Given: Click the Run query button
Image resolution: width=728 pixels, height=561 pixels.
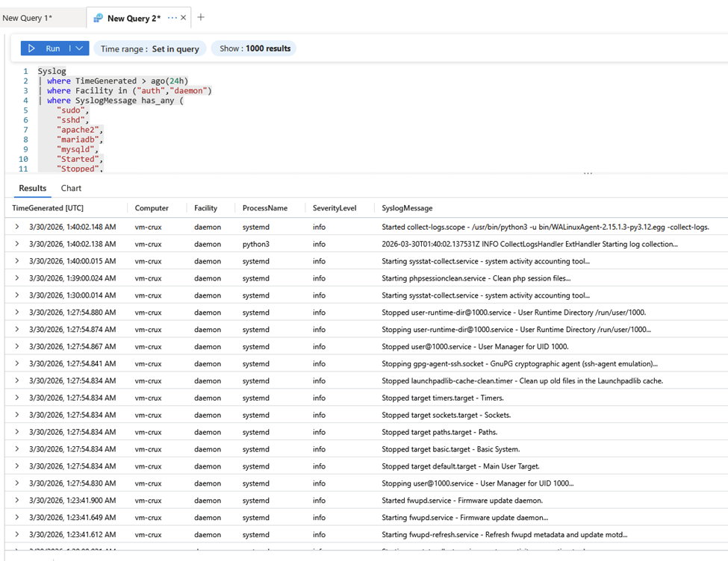Looking at the screenshot, I should coord(45,48).
